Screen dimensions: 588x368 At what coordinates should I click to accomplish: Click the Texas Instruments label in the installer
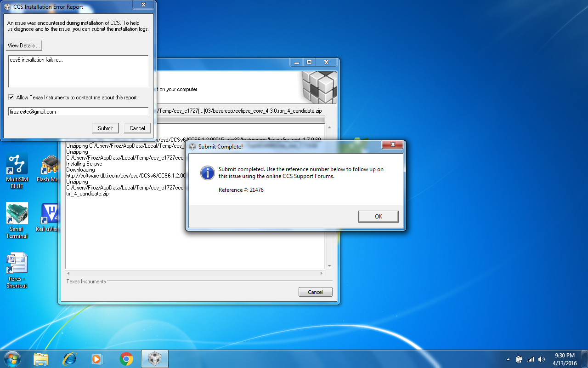coord(86,282)
